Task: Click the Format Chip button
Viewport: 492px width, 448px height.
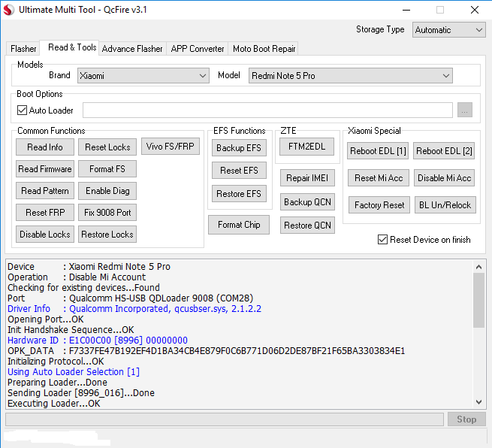Action: tap(239, 225)
